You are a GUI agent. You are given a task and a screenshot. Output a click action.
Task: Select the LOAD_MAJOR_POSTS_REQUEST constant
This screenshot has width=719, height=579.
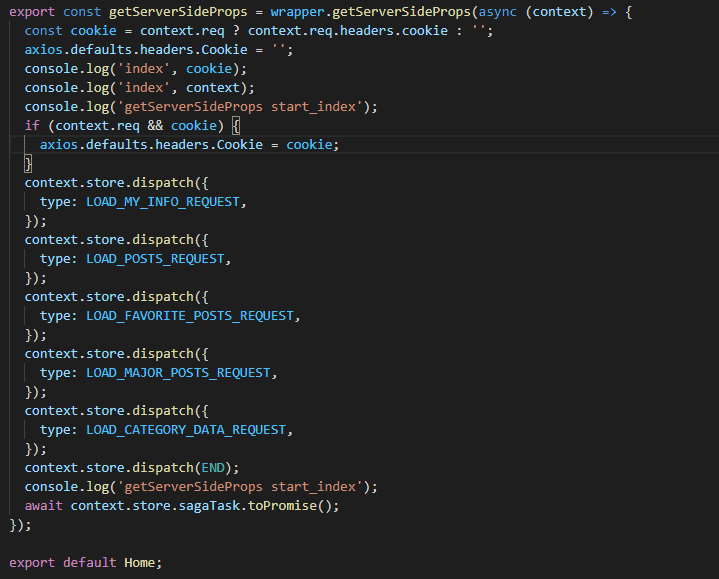[178, 373]
